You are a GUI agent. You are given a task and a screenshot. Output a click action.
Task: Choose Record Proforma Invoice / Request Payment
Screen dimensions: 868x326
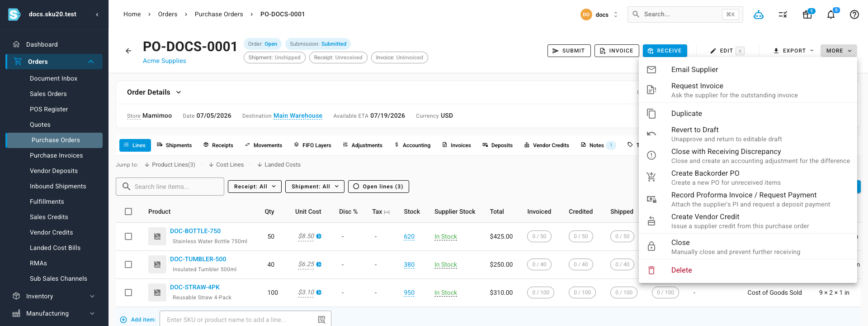pos(748,199)
